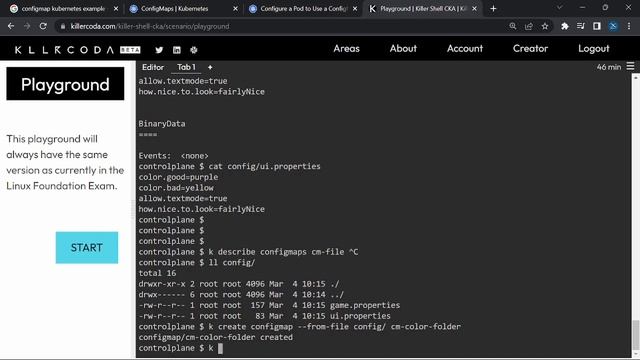Open the tab search chevron dropdown
The height and width of the screenshot is (360, 640).
tap(560, 8)
